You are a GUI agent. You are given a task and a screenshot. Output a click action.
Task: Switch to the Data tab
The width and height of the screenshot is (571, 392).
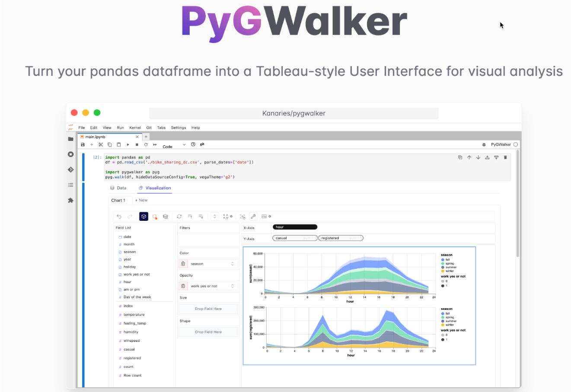tap(118, 188)
